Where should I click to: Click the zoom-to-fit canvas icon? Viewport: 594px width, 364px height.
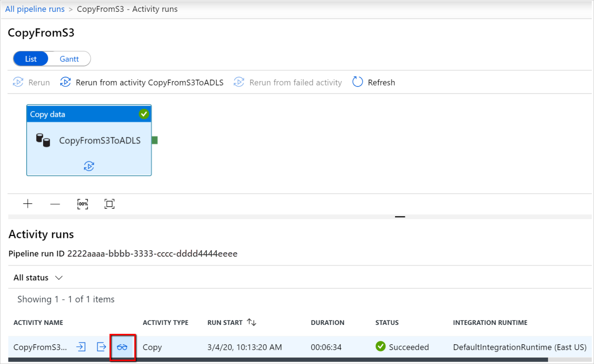pos(109,203)
